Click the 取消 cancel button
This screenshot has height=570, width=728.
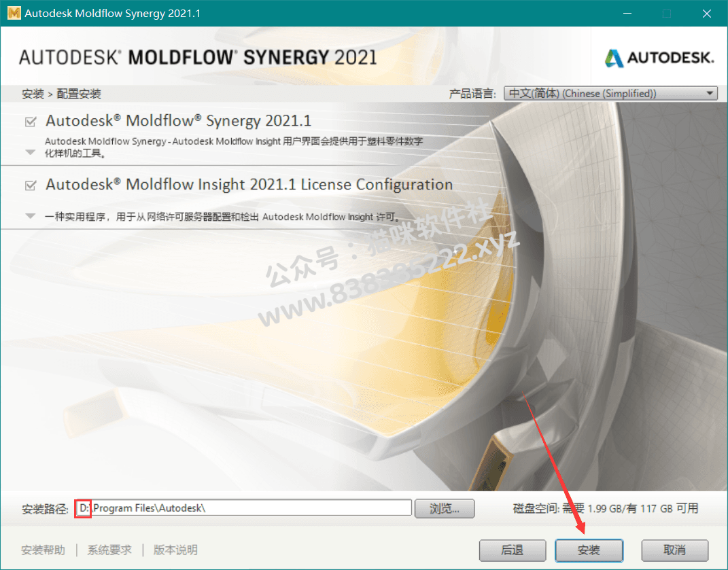click(x=674, y=550)
